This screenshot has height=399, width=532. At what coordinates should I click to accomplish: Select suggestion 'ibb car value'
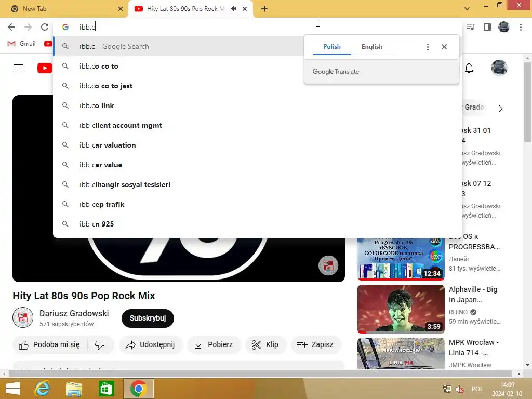(258, 165)
